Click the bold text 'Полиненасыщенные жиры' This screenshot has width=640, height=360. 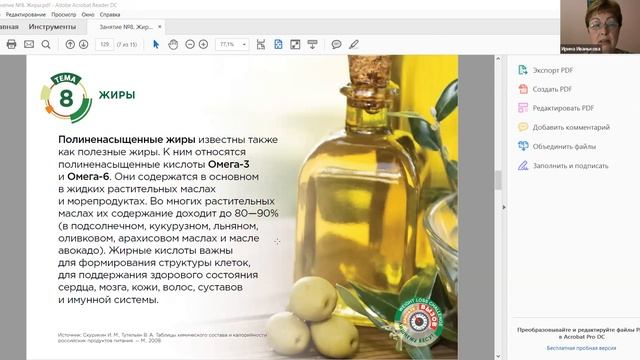click(x=127, y=140)
